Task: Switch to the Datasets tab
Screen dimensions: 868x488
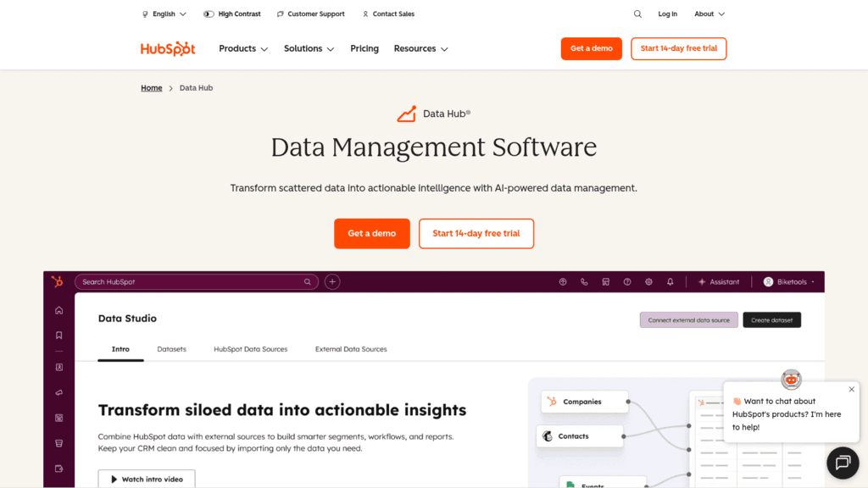Action: point(171,349)
